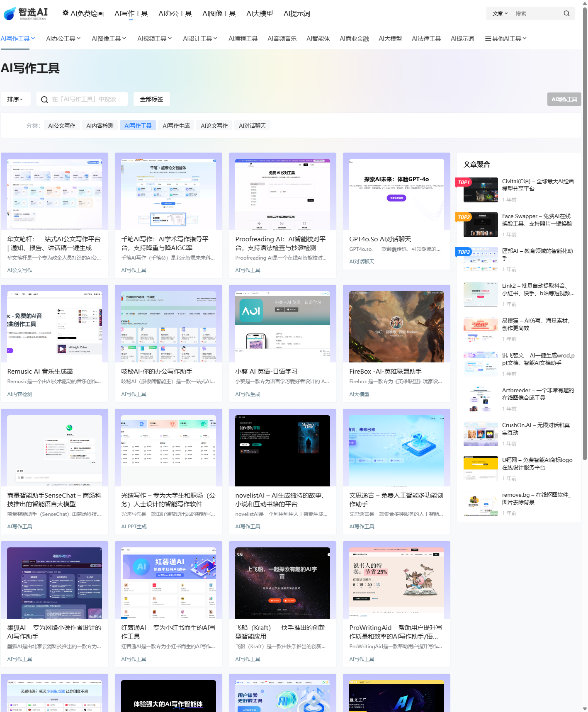588x712 pixels.
Task: Click the magnifier icon in category search box
Action: click(x=44, y=100)
